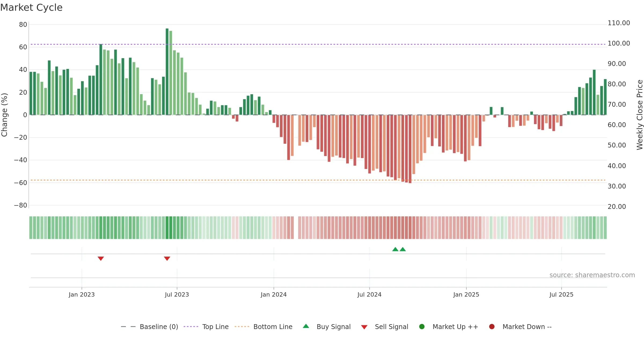Toggle the Top Line legend entry
This screenshot has height=362, width=644.
coord(206,327)
